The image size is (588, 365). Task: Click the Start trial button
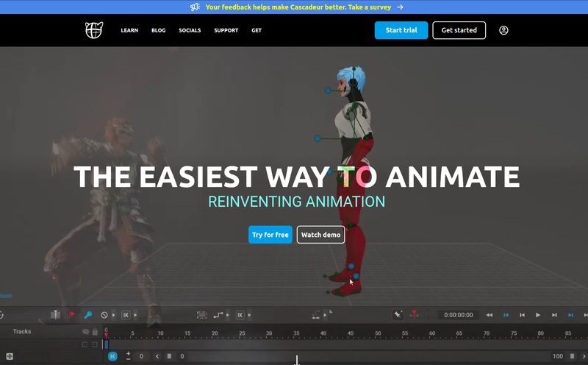coord(401,30)
